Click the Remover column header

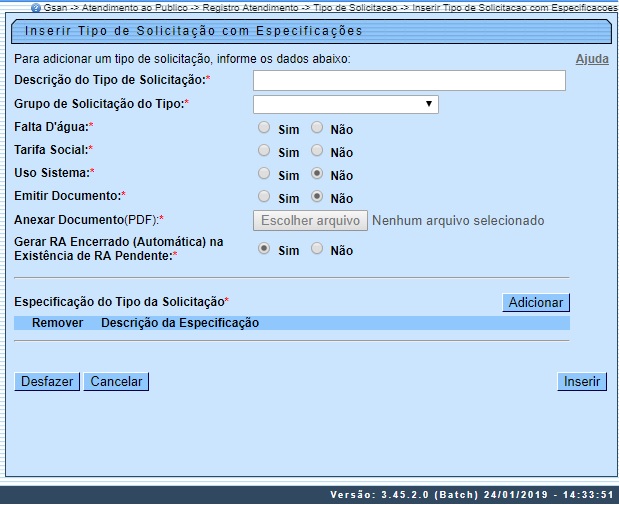click(57, 323)
